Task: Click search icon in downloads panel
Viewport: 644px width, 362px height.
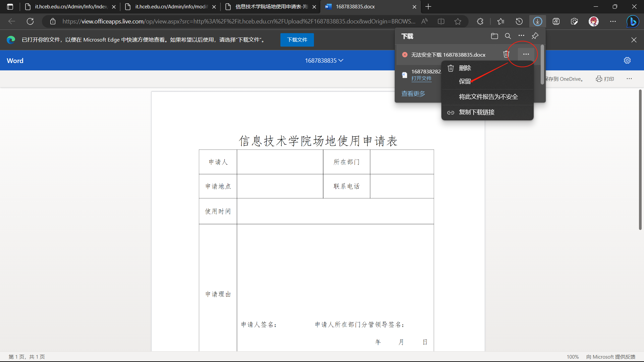Action: [508, 36]
